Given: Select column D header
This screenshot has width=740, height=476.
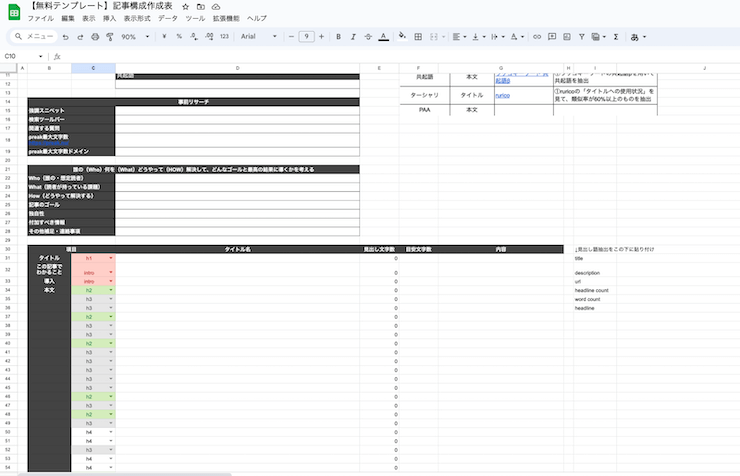Looking at the screenshot, I should (237, 68).
